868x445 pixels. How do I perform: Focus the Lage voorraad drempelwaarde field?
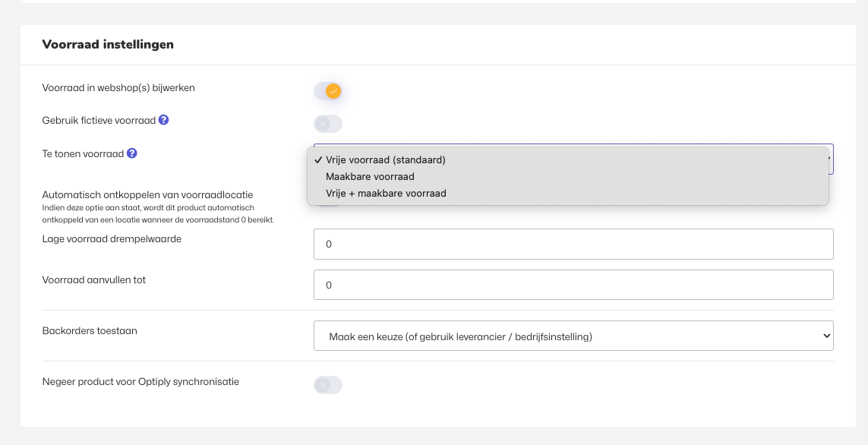click(573, 245)
